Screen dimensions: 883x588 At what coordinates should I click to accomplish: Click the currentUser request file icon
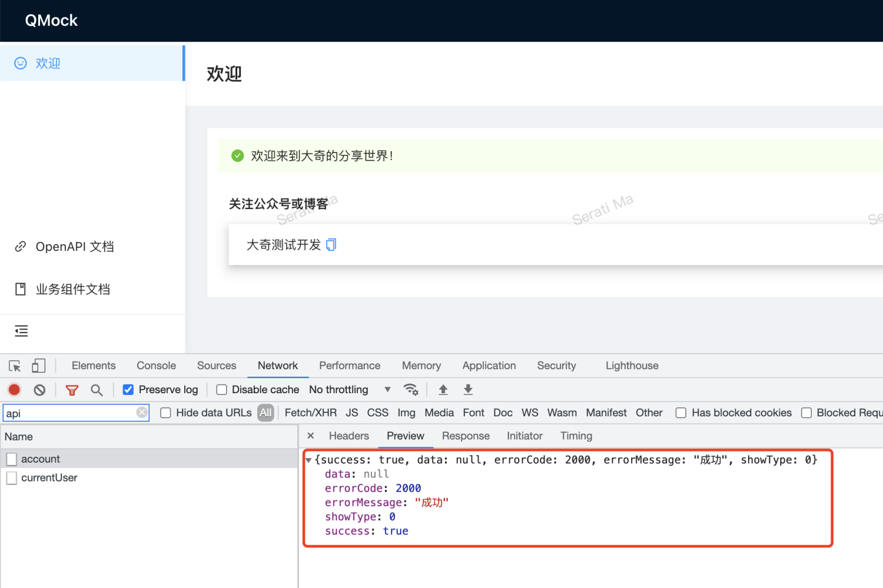point(12,478)
